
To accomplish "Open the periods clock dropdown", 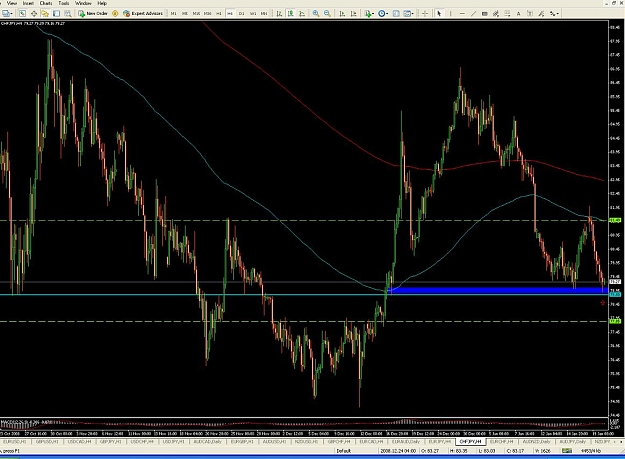I will [x=383, y=14].
